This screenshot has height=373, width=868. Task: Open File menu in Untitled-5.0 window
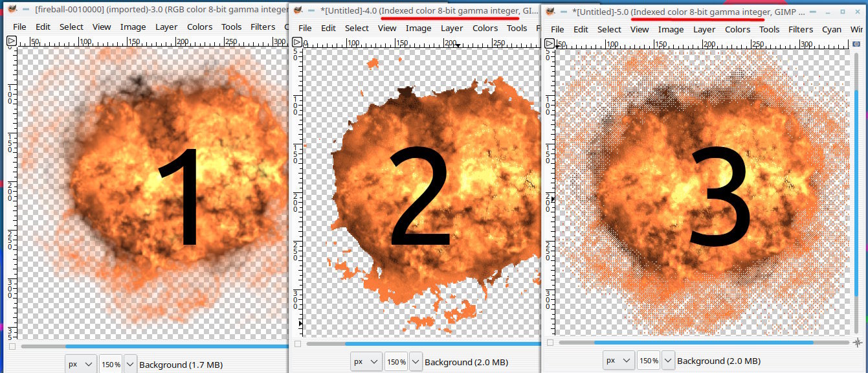(x=557, y=29)
